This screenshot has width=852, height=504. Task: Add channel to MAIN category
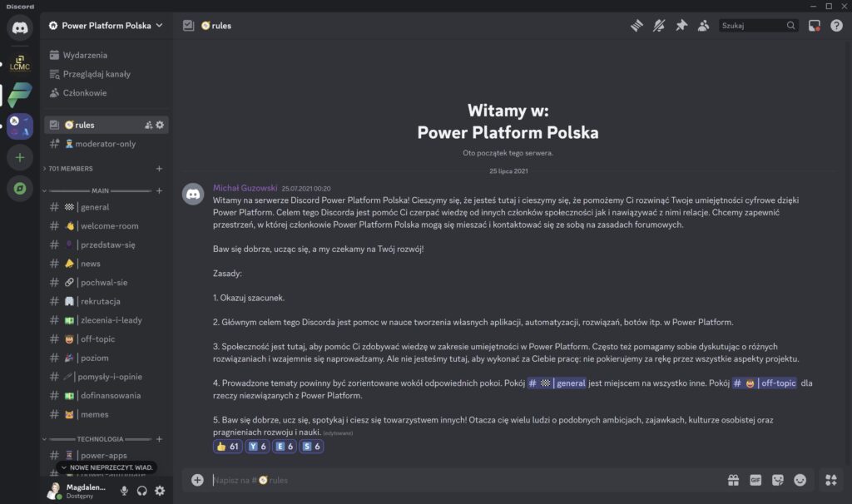159,190
